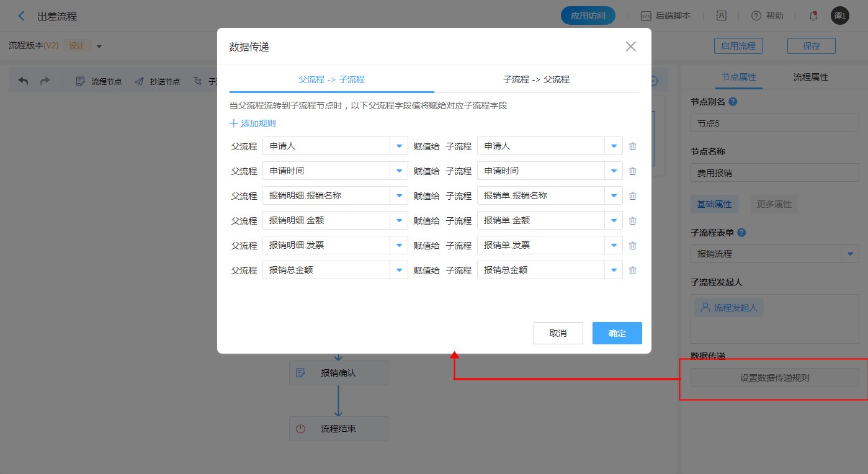Image resolution: width=868 pixels, height=474 pixels.
Task: Open the notification bell
Action: click(x=813, y=16)
